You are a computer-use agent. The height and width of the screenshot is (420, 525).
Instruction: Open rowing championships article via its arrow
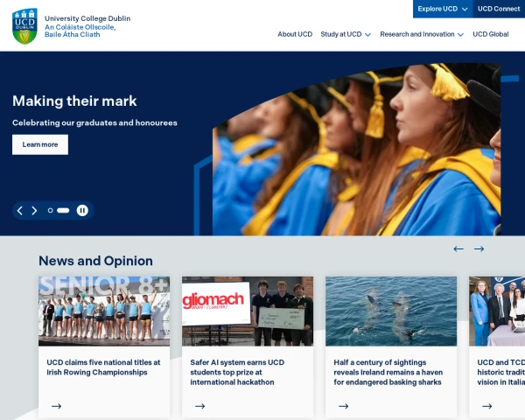click(x=56, y=406)
